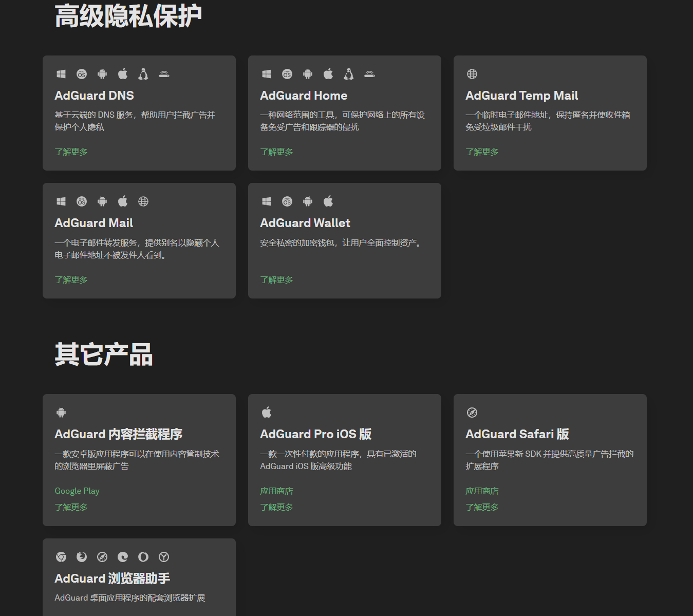693x616 pixels.
Task: Click description AdGuard 桌面应用程序的配套浏览器扩展
Action: [x=130, y=598]
